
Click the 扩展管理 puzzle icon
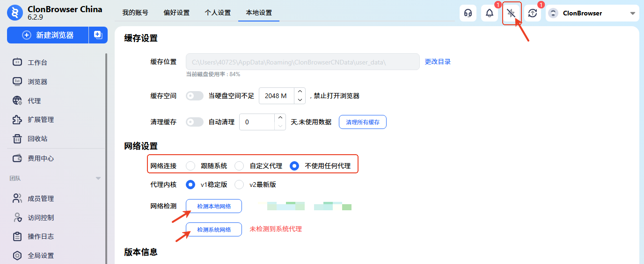[x=17, y=120]
